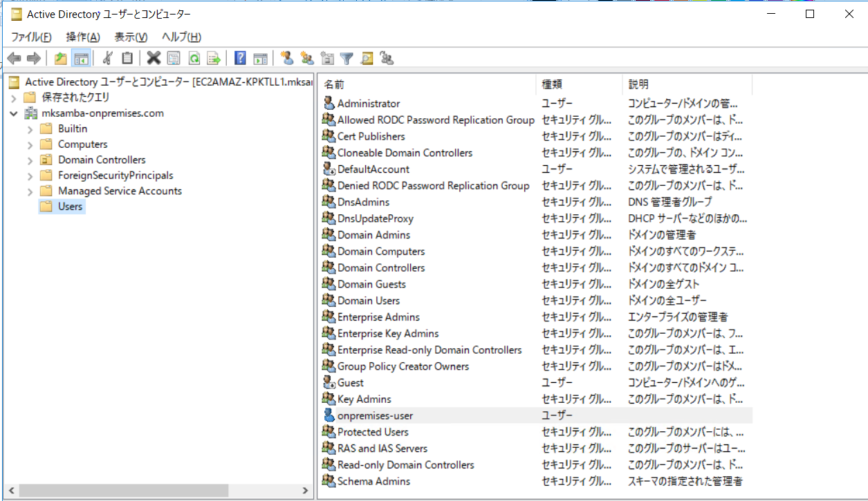868x501 pixels.
Task: Expand the Builtin container
Action: (30, 129)
